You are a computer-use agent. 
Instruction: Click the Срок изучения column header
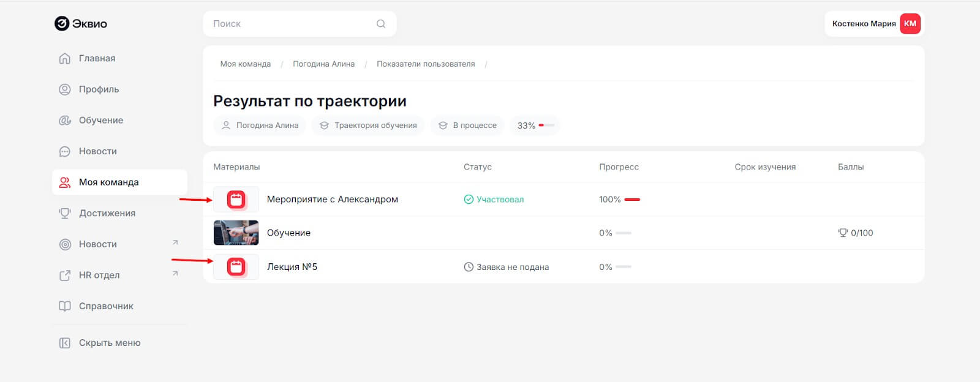click(765, 167)
